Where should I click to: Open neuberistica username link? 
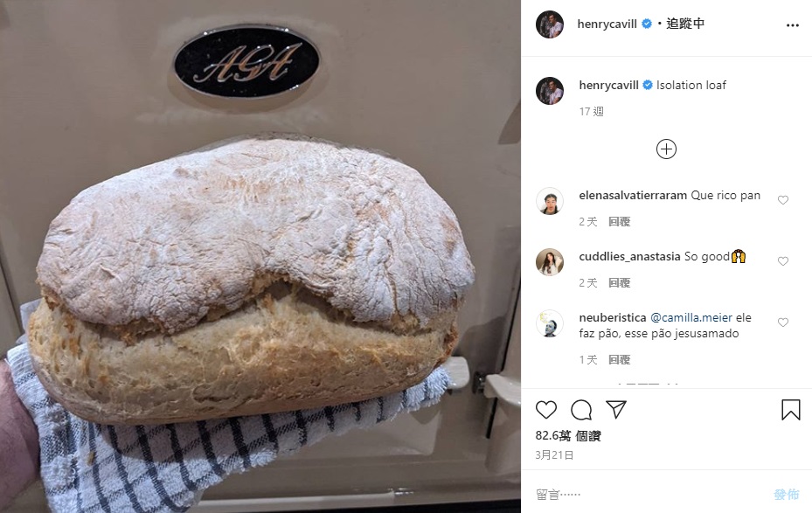pyautogui.click(x=613, y=317)
